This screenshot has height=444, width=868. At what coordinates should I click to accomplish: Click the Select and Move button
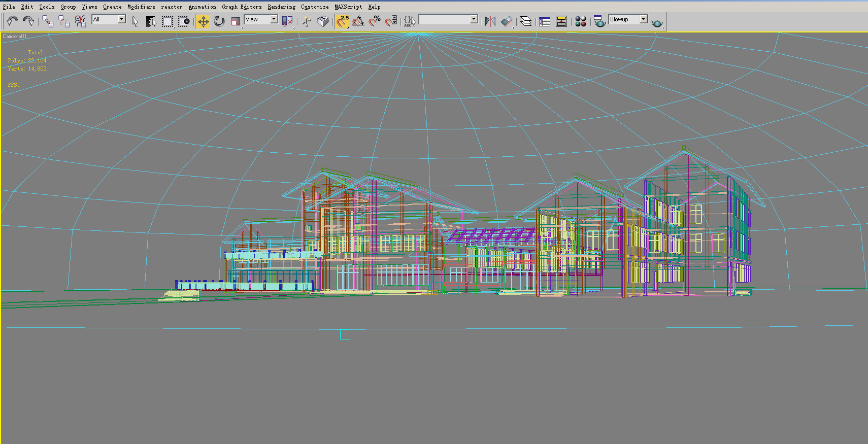click(x=203, y=21)
